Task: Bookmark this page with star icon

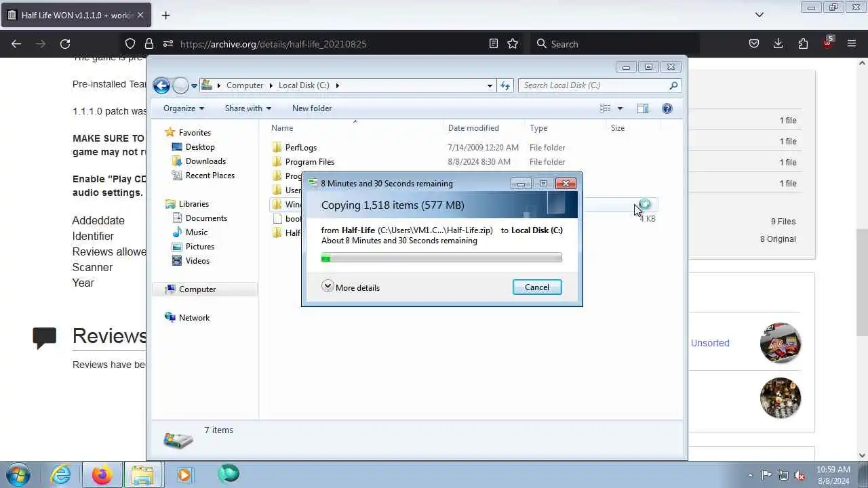Action: pos(513,43)
